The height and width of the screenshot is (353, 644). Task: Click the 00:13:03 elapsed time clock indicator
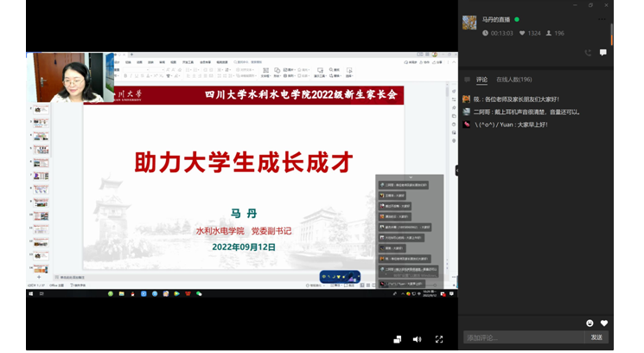point(497,34)
